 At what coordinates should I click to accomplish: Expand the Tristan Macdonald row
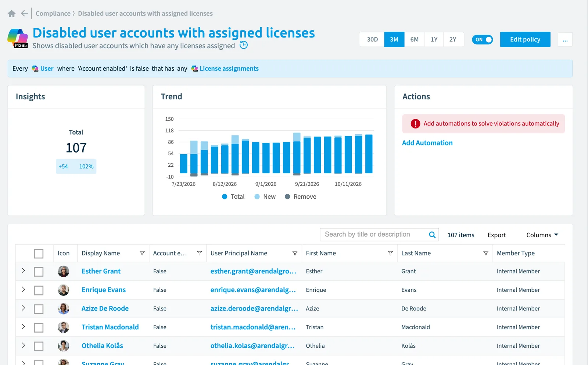pos(23,326)
